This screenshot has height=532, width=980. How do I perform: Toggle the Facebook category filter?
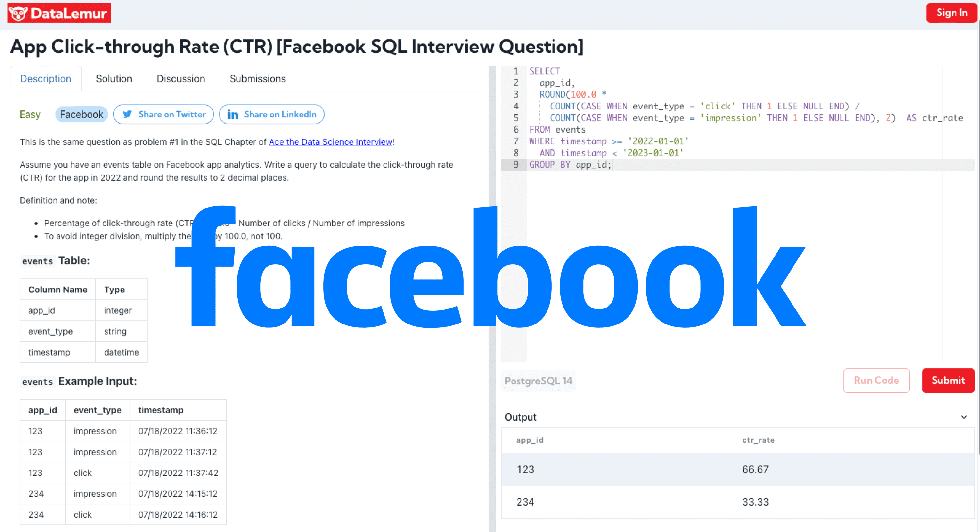click(x=80, y=113)
